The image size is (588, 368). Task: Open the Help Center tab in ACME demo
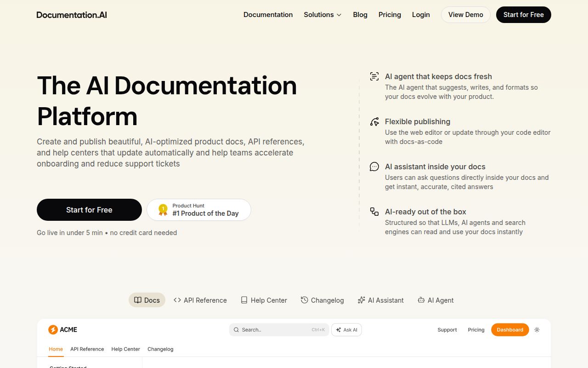pos(125,349)
